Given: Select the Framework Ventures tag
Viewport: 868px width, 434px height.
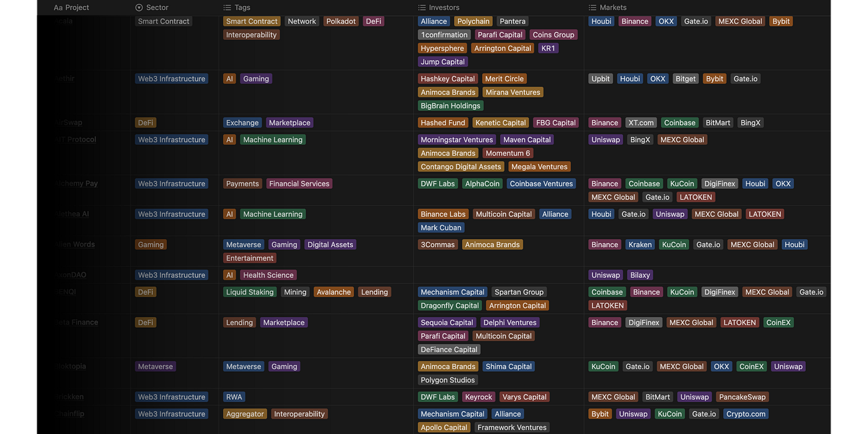Looking at the screenshot, I should 512,427.
